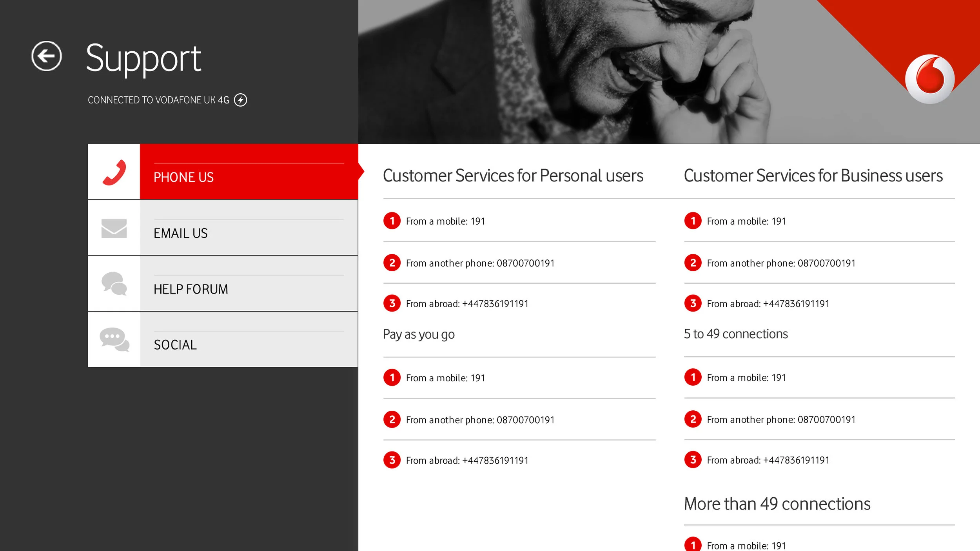Click the chat bubbles icon beside Help Forum
Image resolution: width=980 pixels, height=551 pixels.
(x=114, y=284)
